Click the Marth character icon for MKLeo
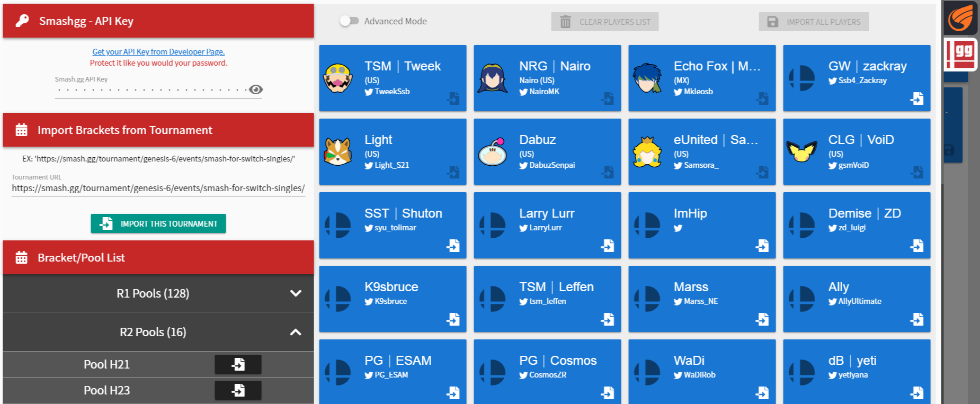Viewport: 980px width, 404px height. coord(647,78)
